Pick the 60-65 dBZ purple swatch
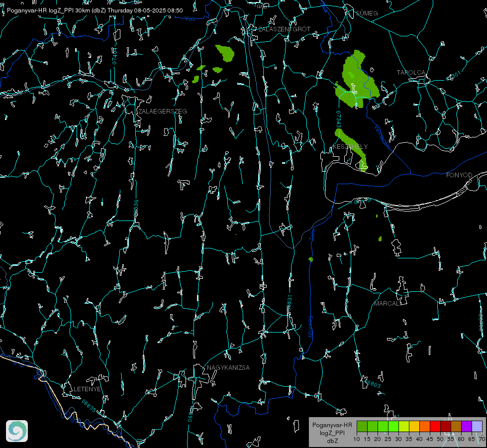This screenshot has width=487, height=448. [x=466, y=426]
